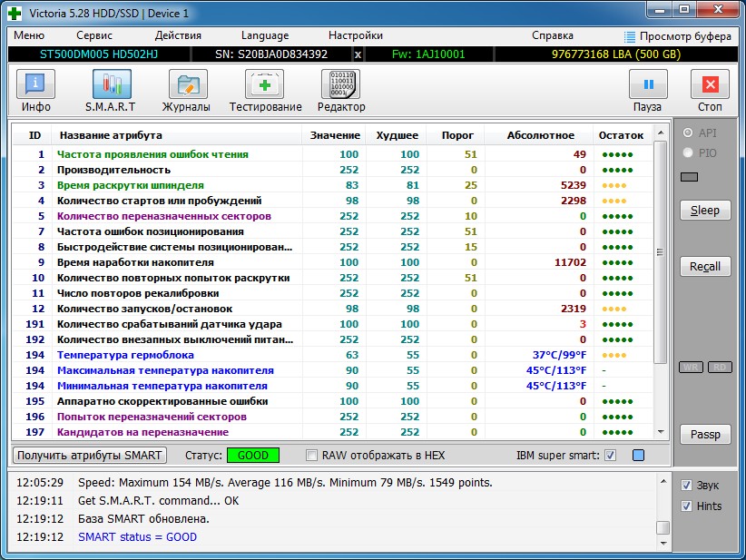Click the Просмотр буфера list icon
The image size is (746, 560).
click(630, 36)
